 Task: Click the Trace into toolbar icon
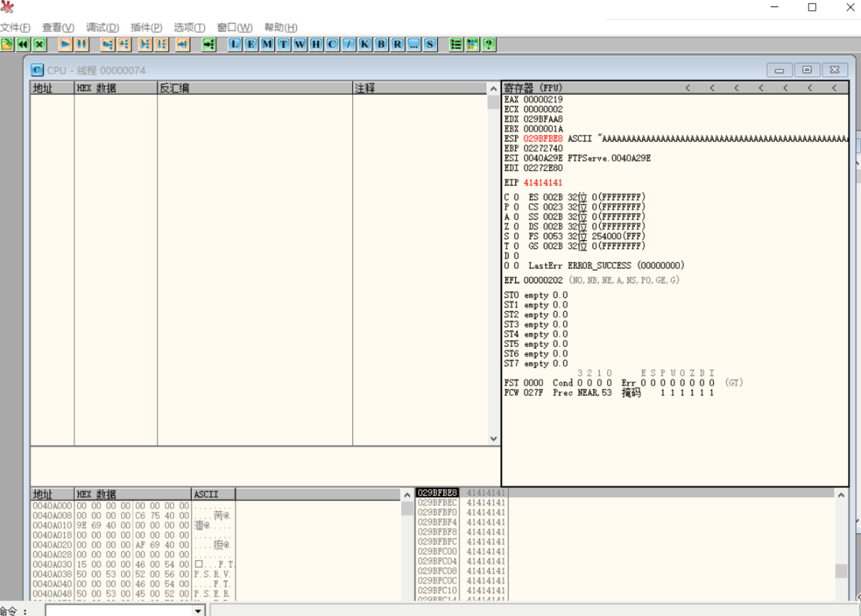pyautogui.click(x=145, y=44)
